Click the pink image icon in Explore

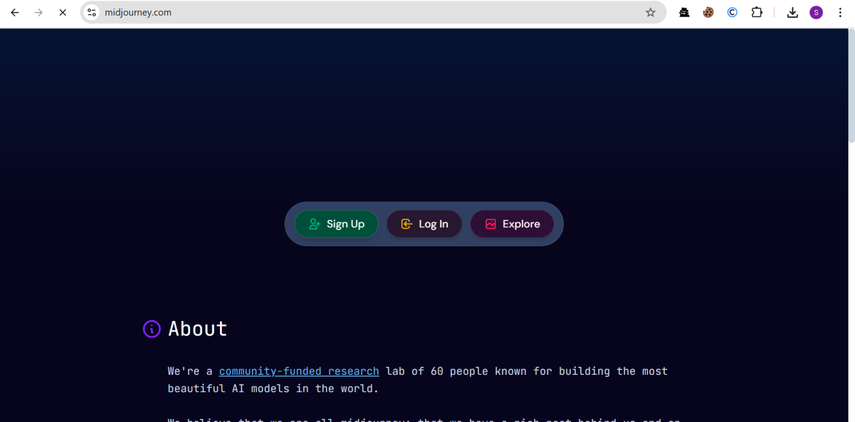coord(491,224)
